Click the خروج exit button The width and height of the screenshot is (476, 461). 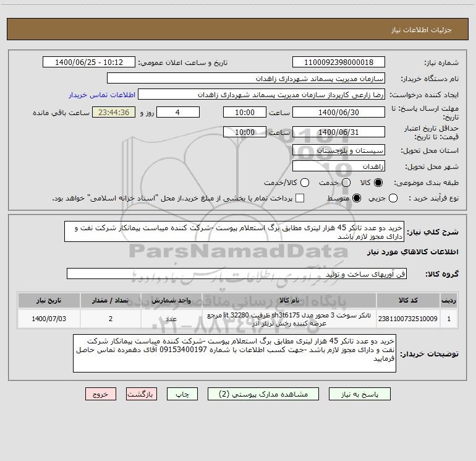101,394
